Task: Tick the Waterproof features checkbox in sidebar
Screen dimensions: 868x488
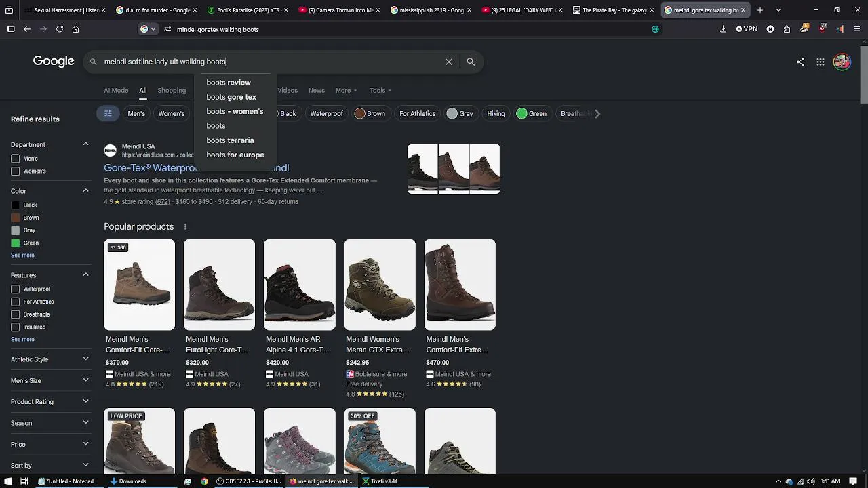Action: point(16,289)
